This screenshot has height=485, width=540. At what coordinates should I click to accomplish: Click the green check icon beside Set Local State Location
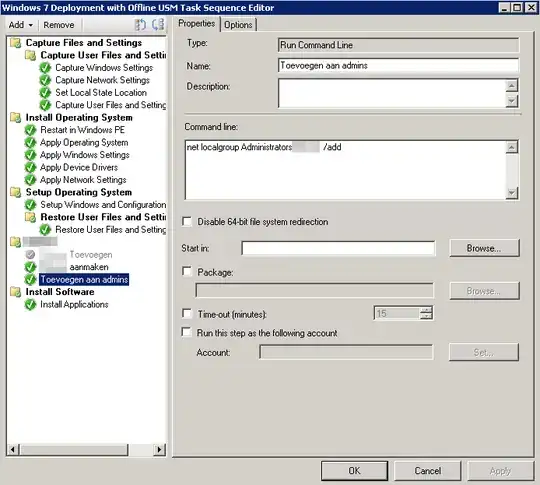45,93
